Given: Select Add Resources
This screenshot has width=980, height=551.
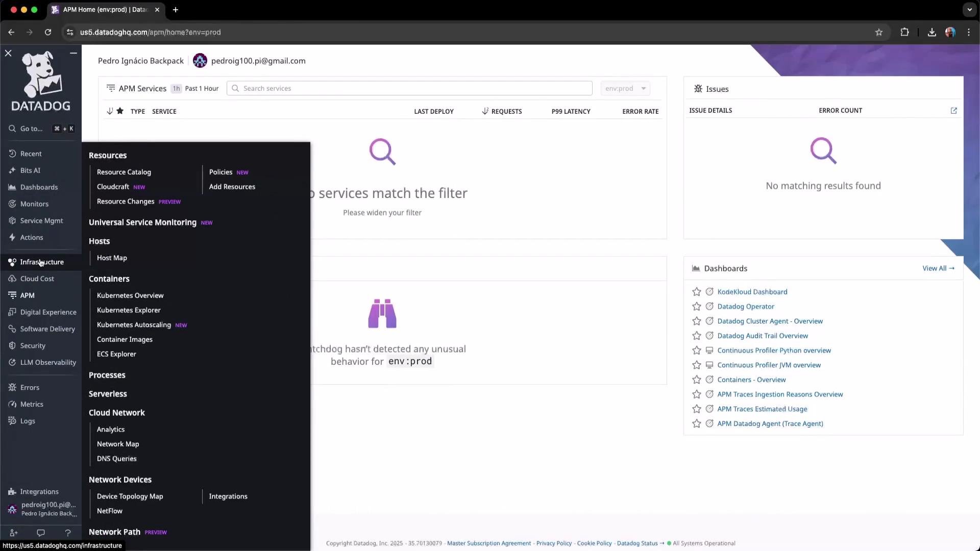Looking at the screenshot, I should [x=232, y=187].
